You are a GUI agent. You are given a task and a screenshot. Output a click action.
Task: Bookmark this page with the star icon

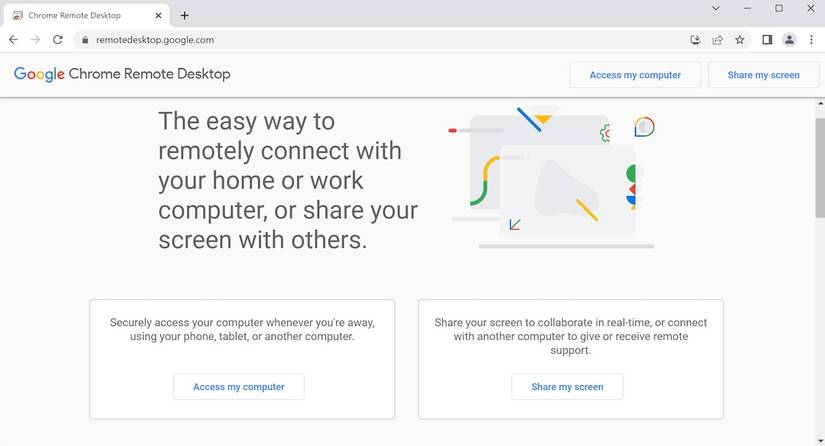pos(739,40)
